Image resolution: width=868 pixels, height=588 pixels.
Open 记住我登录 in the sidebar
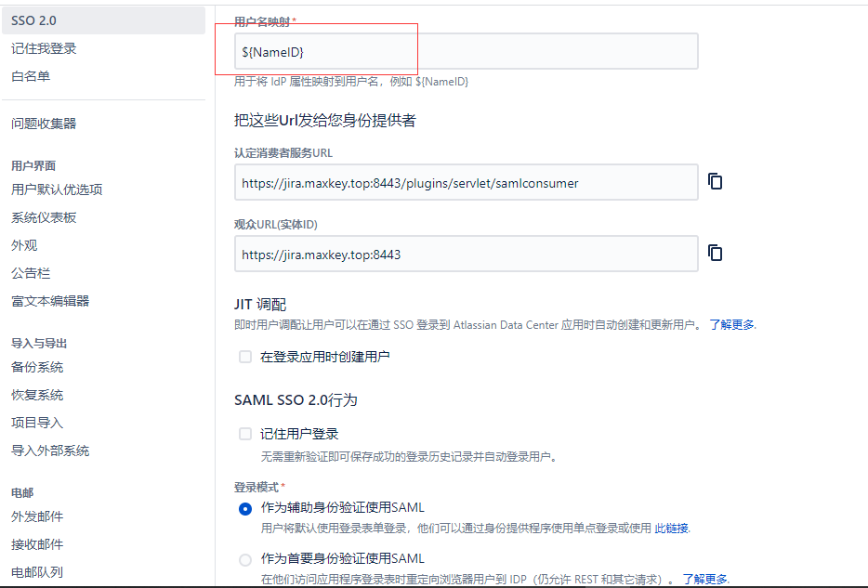(x=44, y=48)
